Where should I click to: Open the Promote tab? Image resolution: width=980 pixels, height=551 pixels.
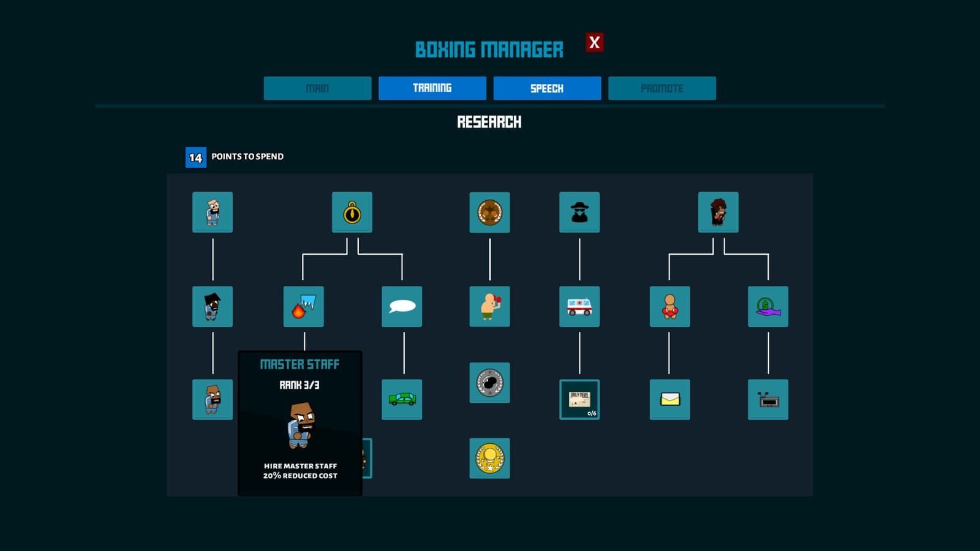662,88
